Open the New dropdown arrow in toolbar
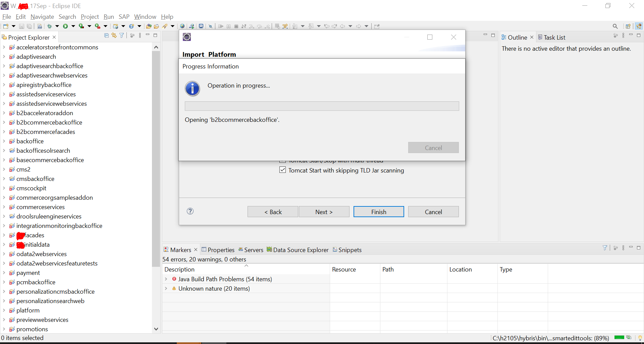This screenshot has width=644, height=344. pyautogui.click(x=13, y=26)
